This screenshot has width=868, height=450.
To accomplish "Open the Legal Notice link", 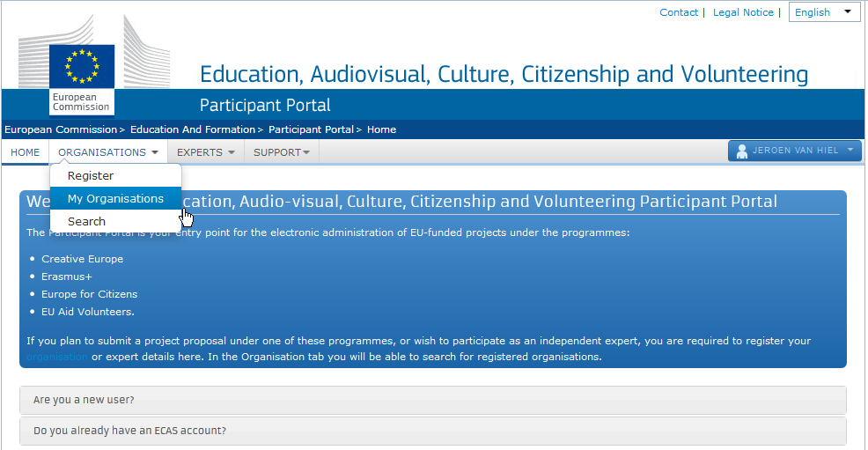I will [x=743, y=12].
